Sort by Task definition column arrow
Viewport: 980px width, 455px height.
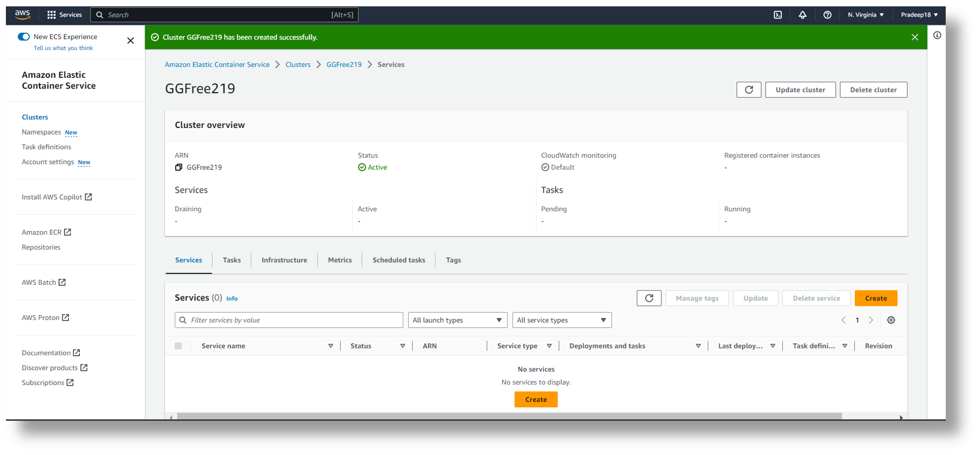coord(845,346)
